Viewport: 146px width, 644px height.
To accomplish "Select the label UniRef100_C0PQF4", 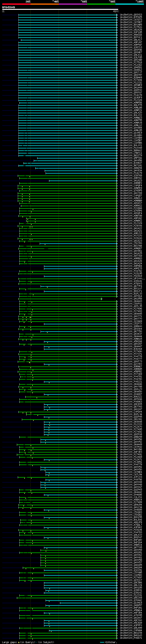I will tap(131, 186).
